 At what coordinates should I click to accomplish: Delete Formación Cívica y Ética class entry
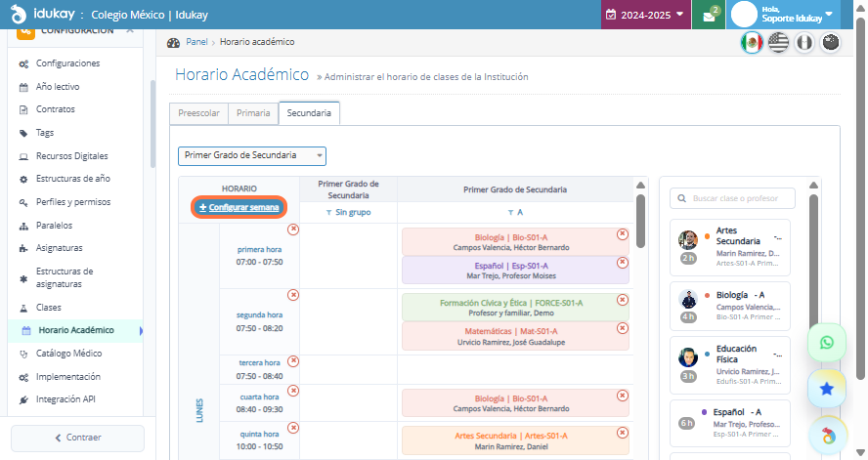click(623, 300)
